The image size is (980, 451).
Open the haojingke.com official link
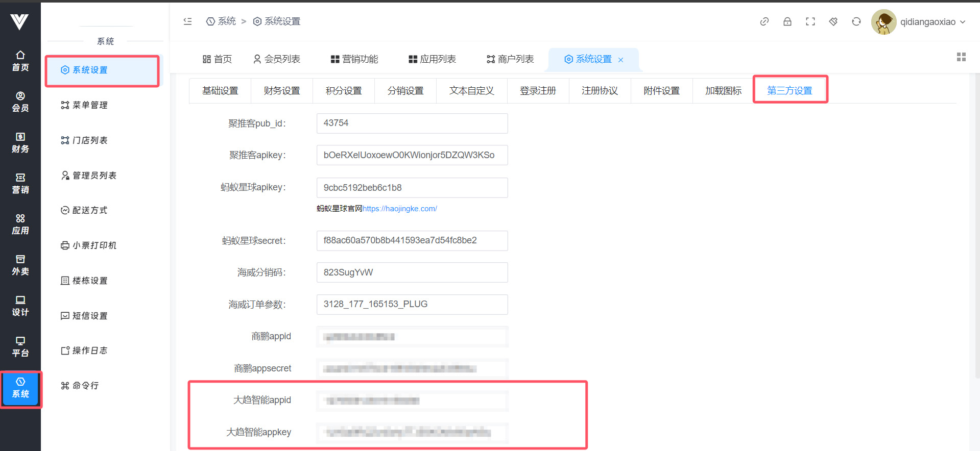pos(399,209)
